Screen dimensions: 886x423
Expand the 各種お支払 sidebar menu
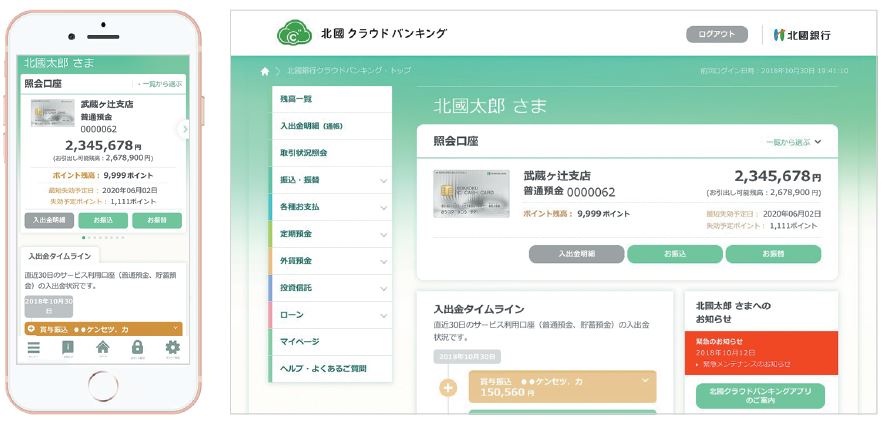[331, 207]
